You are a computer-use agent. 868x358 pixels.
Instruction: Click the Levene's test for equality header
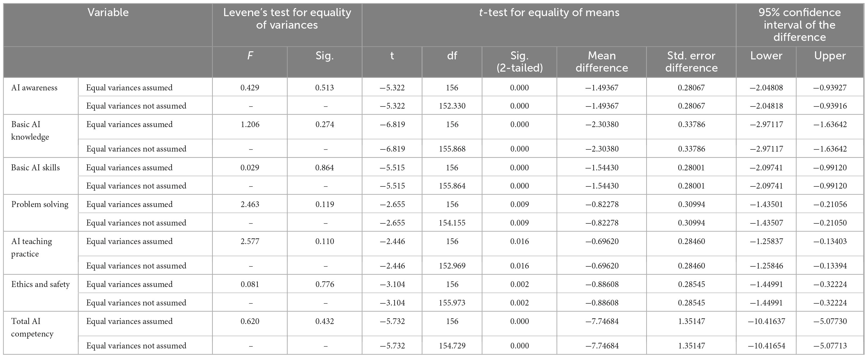pyautogui.click(x=287, y=18)
